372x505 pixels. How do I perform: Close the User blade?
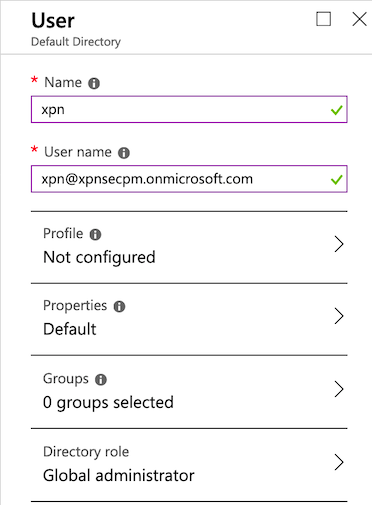pyautogui.click(x=359, y=19)
